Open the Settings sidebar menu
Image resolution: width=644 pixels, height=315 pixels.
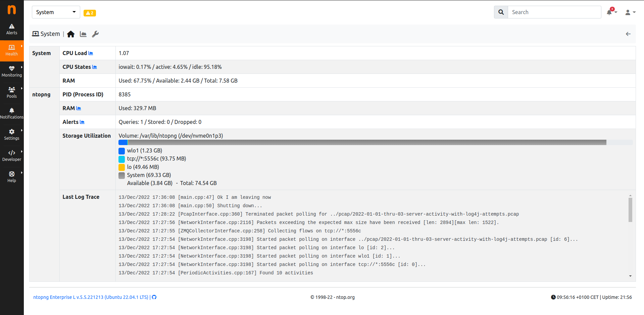point(12,135)
